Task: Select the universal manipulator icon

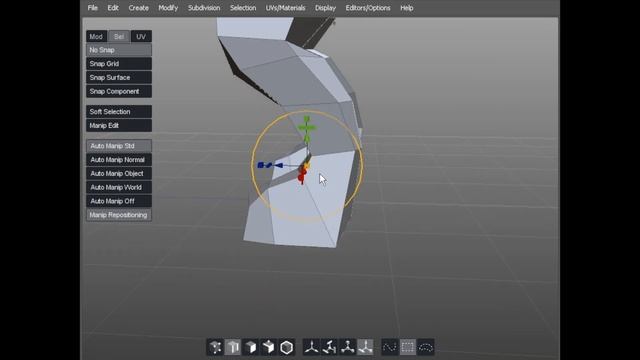Action: [x=365, y=347]
